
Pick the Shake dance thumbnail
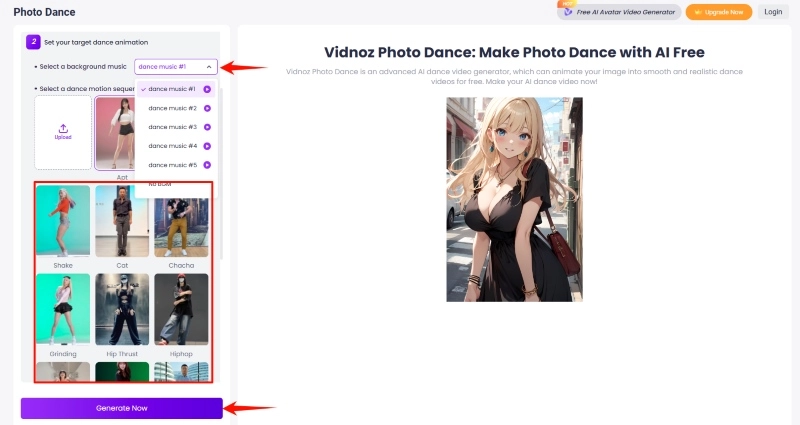[x=63, y=221]
